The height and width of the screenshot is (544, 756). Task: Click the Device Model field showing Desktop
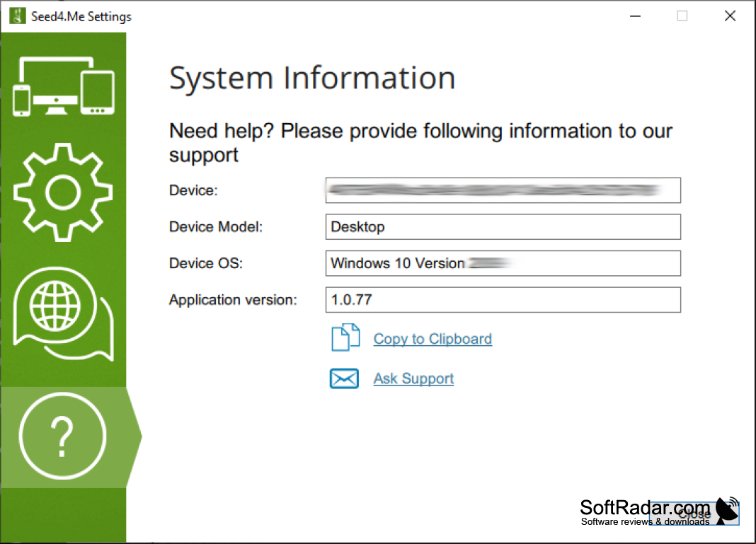(503, 227)
